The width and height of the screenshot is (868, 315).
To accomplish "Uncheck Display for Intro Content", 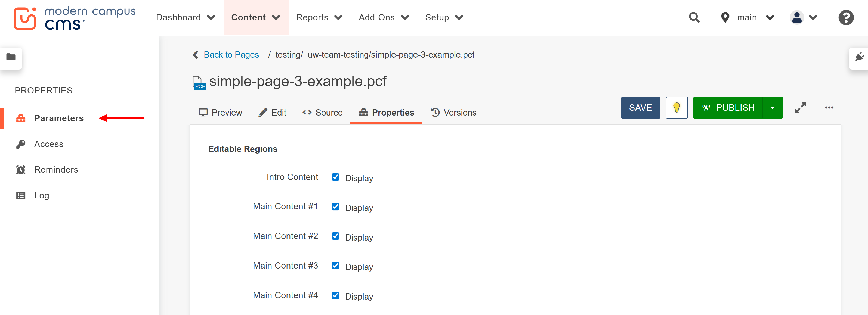I will [335, 177].
